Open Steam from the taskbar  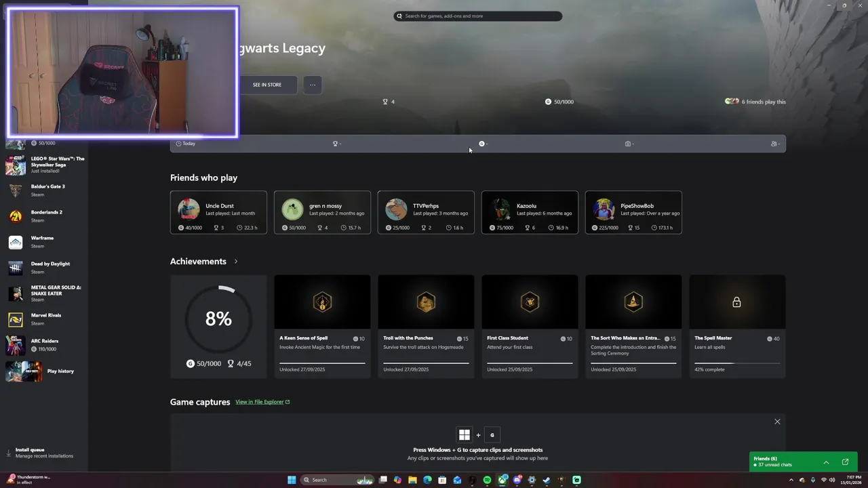pyautogui.click(x=546, y=480)
